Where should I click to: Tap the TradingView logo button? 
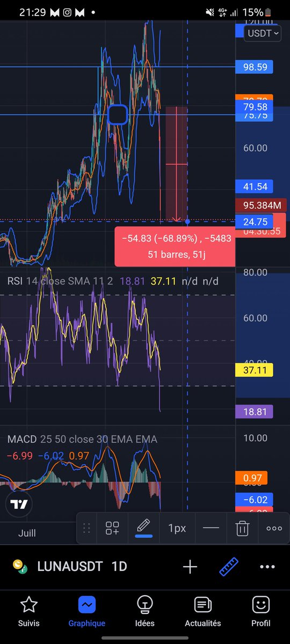(20, 504)
